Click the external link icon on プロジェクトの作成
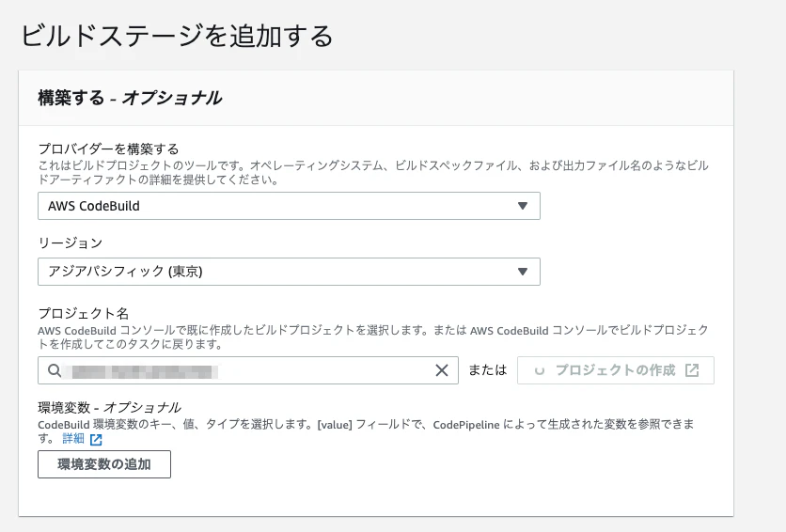786x532 pixels. click(692, 370)
